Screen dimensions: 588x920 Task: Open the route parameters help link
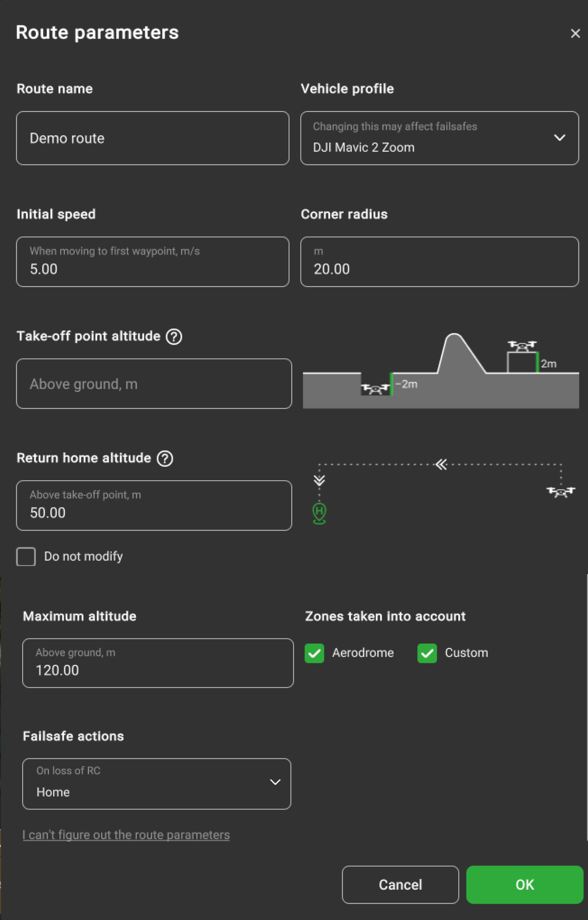[x=126, y=835]
